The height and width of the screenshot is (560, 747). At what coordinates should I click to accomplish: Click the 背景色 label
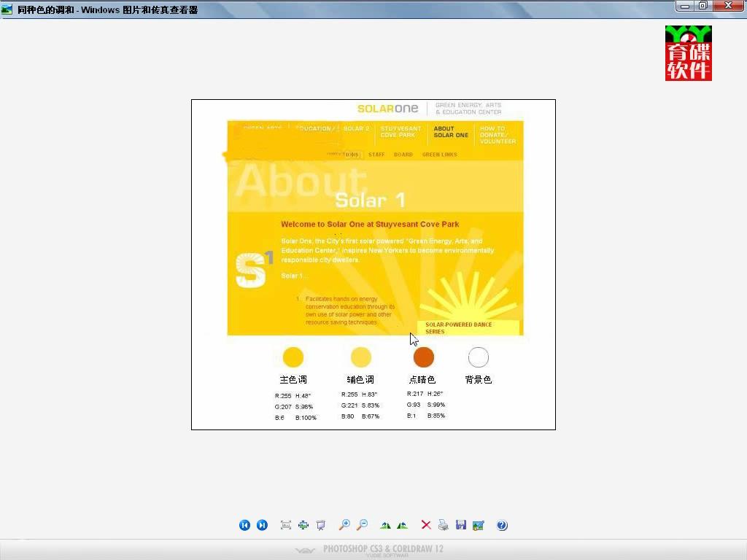[x=479, y=379]
